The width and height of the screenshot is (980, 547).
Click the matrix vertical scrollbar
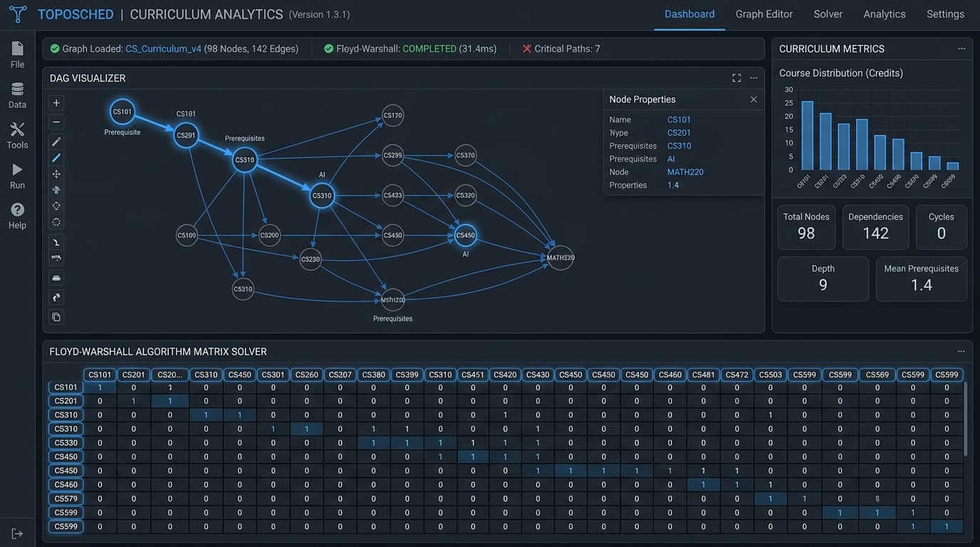coord(965,419)
